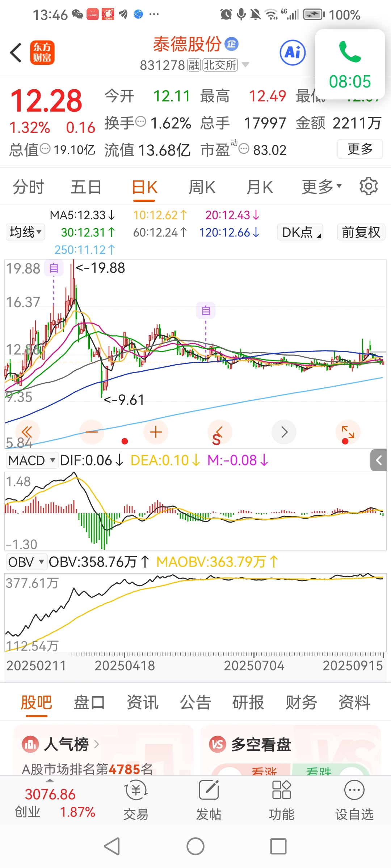Tap the DIF:0.06 value
Viewport: 391px width, 868px height.
tap(91, 460)
